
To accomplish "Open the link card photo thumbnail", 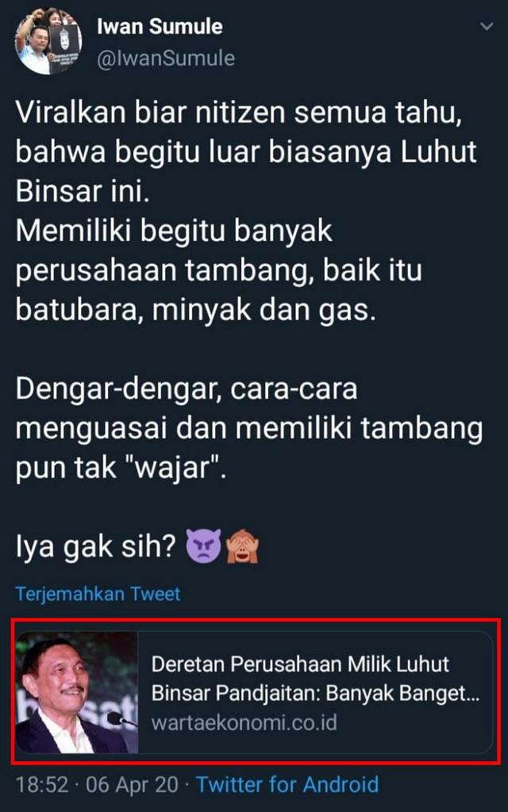I will (77, 691).
